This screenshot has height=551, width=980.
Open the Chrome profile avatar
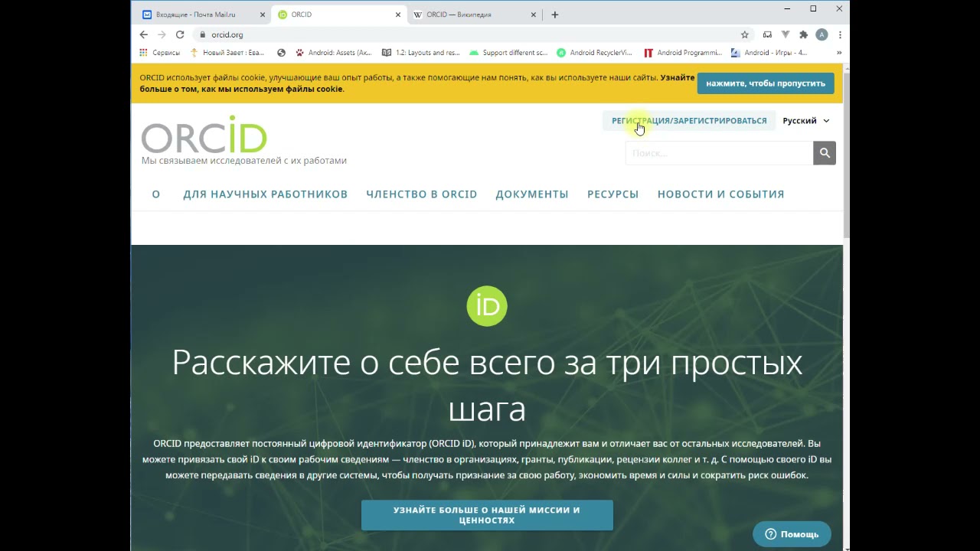click(822, 34)
